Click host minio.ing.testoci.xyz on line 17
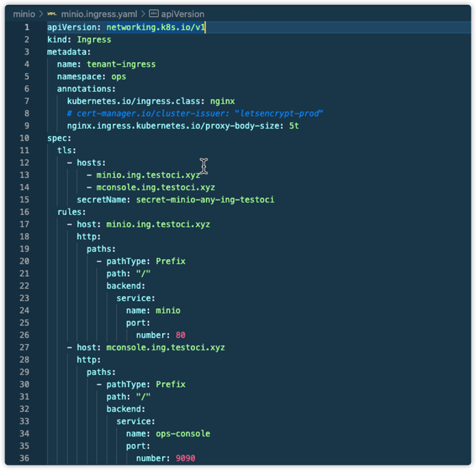This screenshot has width=476, height=470. point(158,224)
